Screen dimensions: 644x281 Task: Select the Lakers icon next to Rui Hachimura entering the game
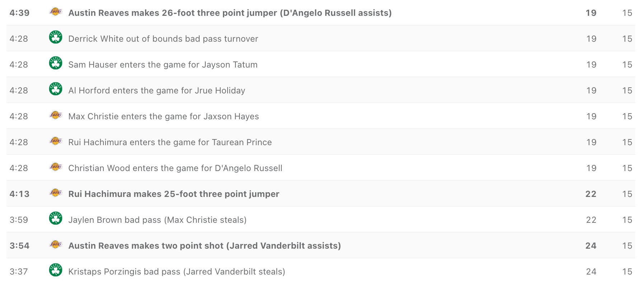56,141
